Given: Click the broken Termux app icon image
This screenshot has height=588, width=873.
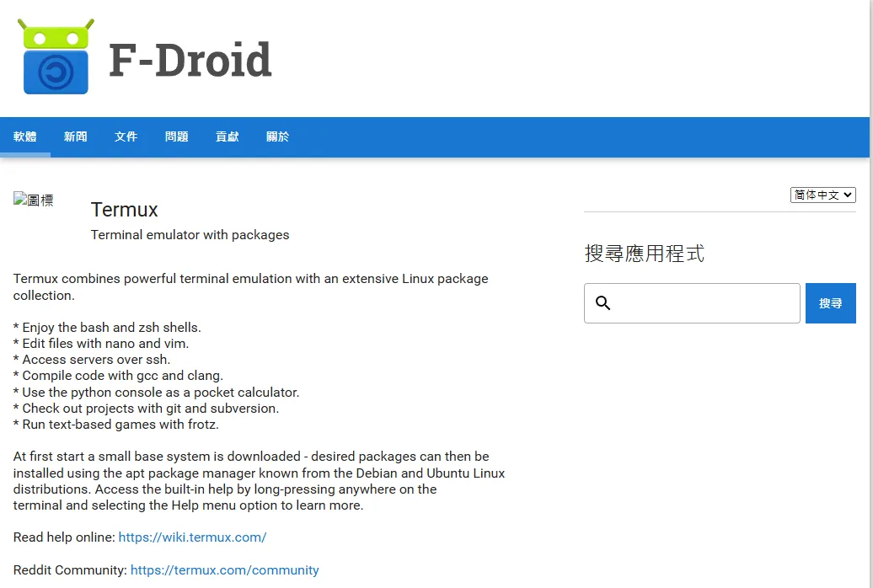Looking at the screenshot, I should [34, 200].
